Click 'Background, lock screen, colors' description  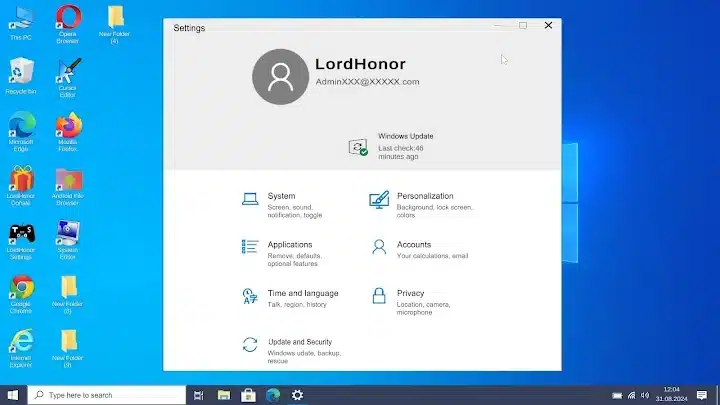[x=434, y=211]
